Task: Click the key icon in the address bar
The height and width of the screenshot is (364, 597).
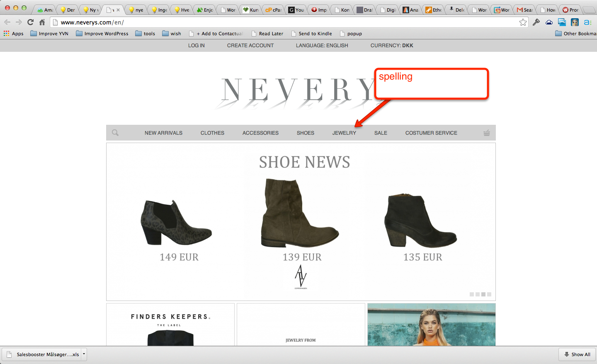Action: [536, 22]
